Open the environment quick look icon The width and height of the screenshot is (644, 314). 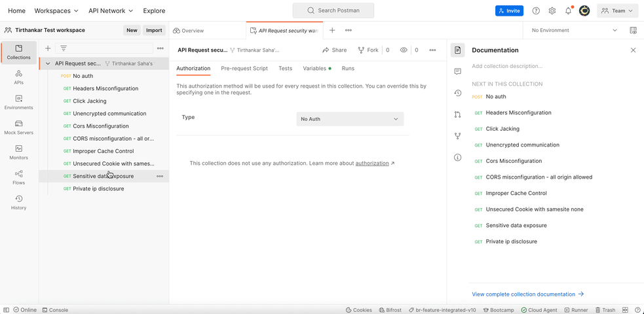pos(633,30)
